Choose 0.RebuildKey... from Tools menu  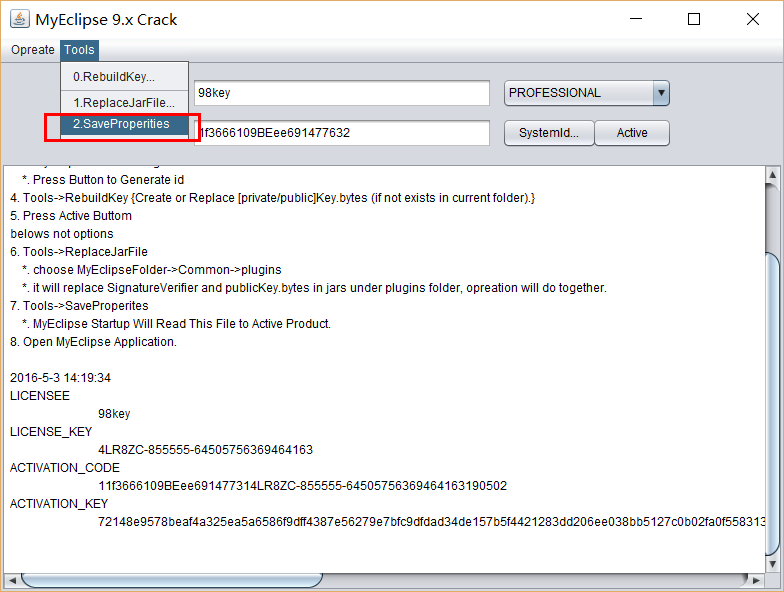(124, 76)
